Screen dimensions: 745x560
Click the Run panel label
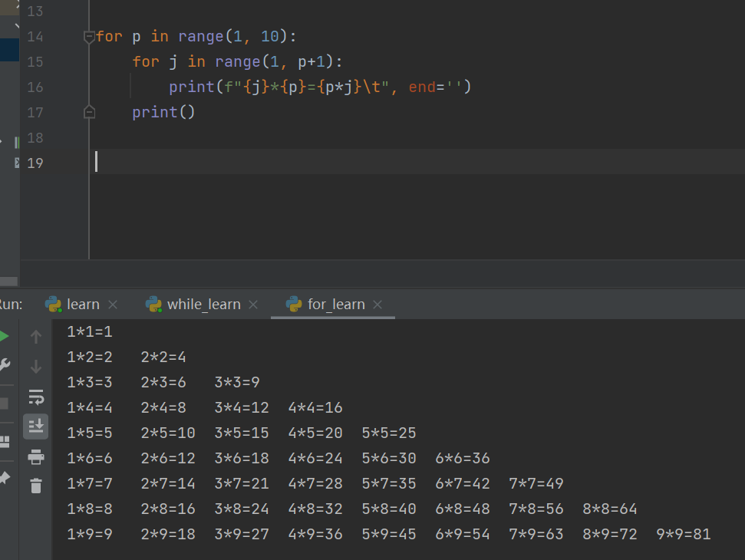(x=11, y=304)
